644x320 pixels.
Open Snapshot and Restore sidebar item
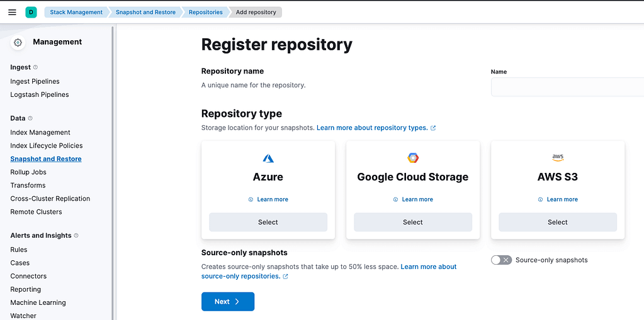(46, 159)
